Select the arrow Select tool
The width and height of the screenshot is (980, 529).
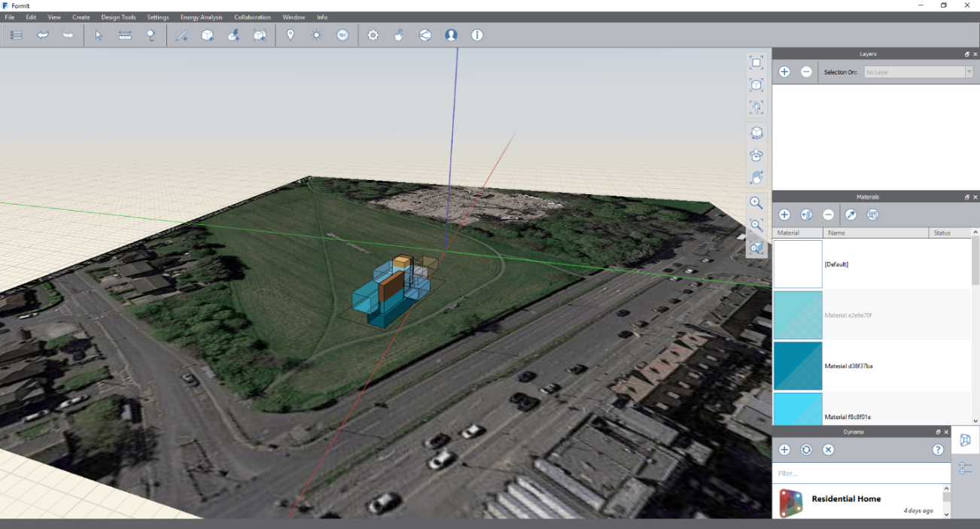[98, 35]
